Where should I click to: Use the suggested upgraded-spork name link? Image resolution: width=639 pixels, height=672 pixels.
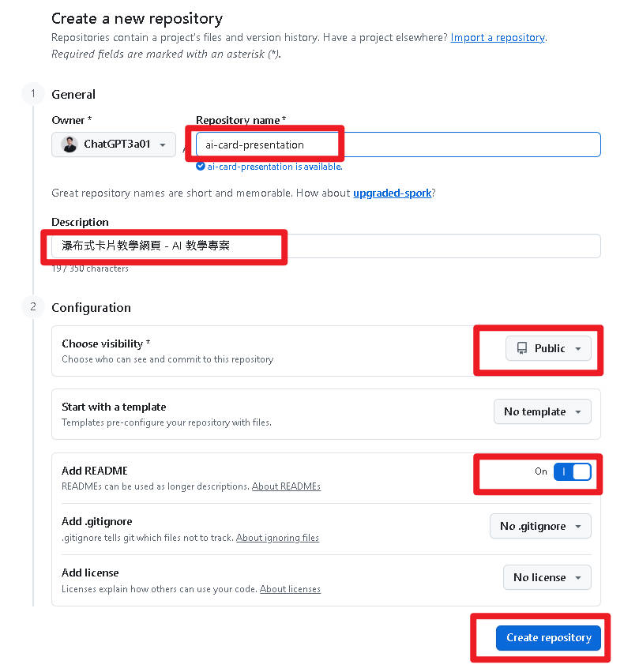[x=393, y=193]
